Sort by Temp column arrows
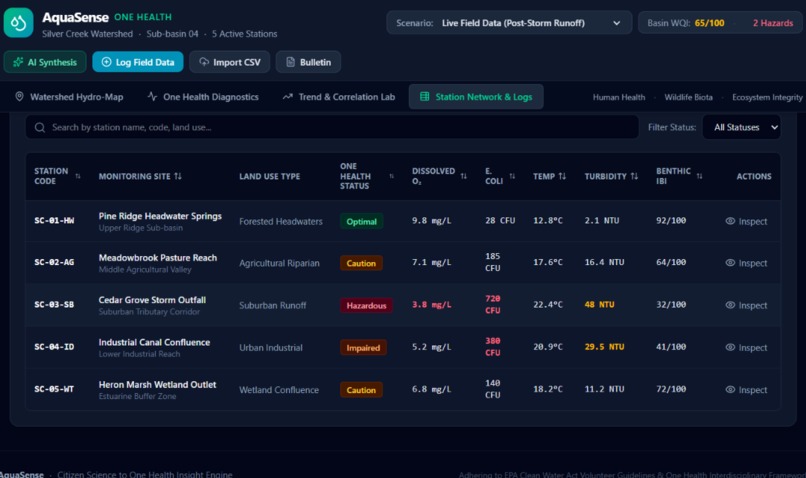Image resolution: width=806 pixels, height=478 pixels. pos(562,176)
